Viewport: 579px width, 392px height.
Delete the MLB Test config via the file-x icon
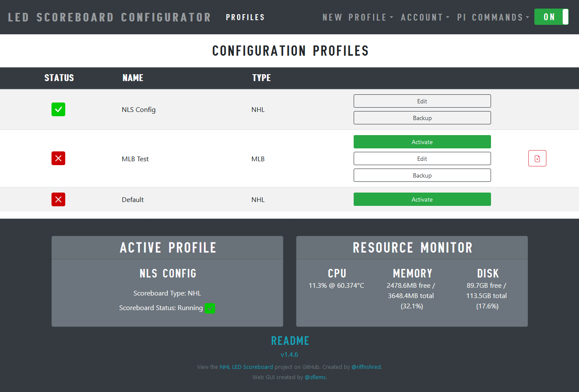tap(537, 158)
